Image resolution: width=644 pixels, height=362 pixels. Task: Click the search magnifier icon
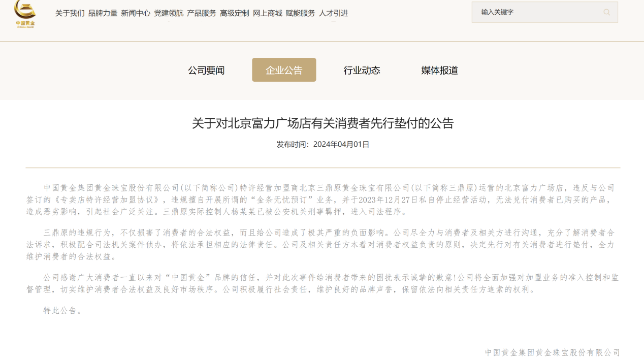coord(606,12)
